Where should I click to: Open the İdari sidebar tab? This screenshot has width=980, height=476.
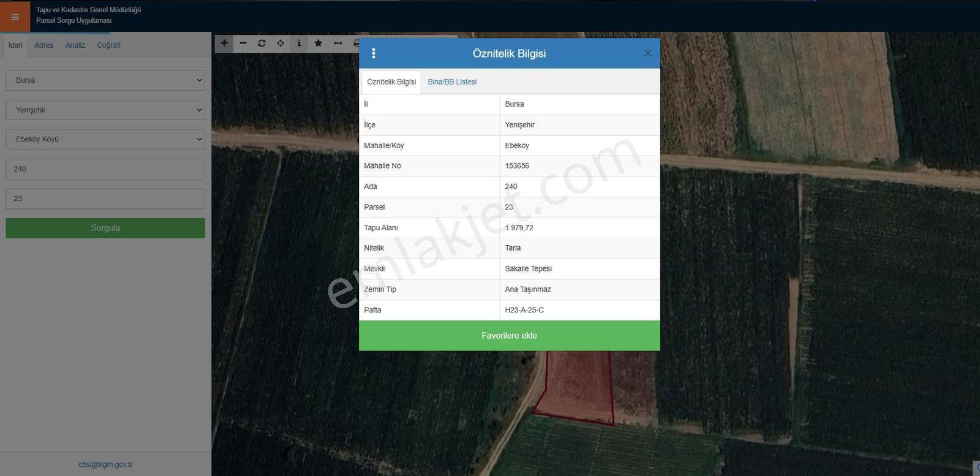pos(15,45)
